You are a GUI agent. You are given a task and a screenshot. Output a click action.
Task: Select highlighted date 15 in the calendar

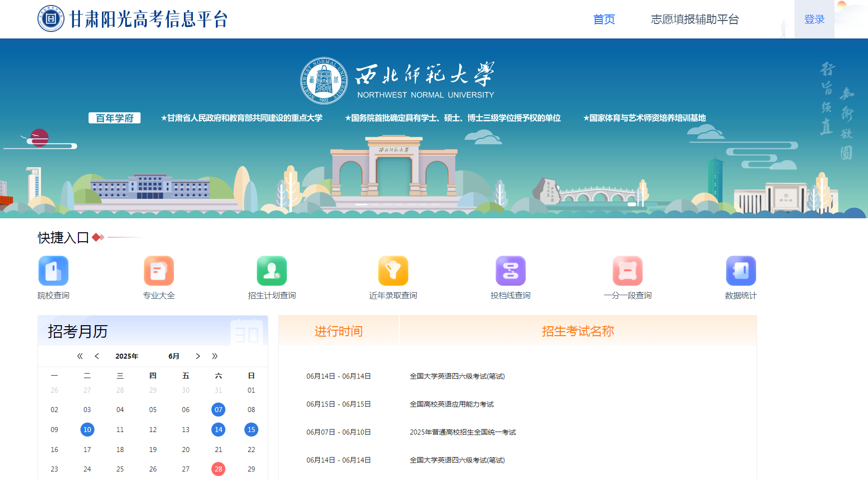251,430
